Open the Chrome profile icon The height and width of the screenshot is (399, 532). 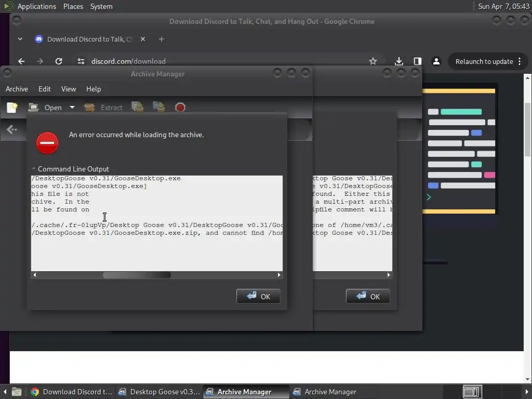(x=436, y=61)
